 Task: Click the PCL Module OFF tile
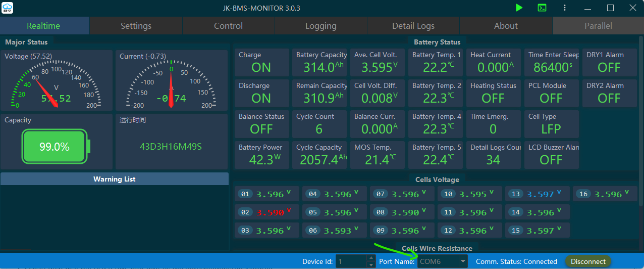552,93
